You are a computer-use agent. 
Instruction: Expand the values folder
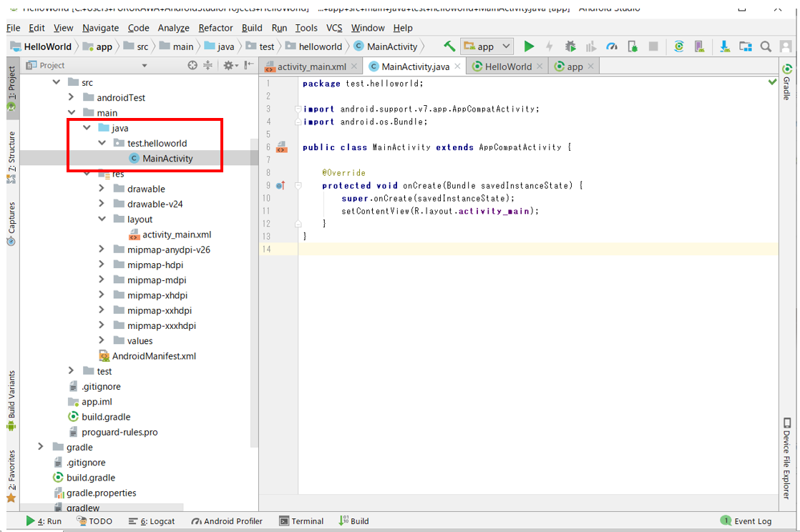click(102, 340)
